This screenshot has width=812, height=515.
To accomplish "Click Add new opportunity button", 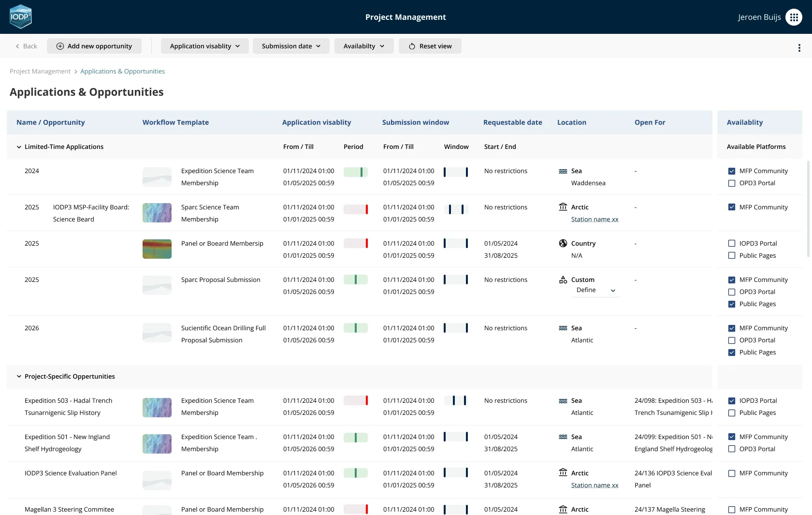I will pyautogui.click(x=94, y=46).
